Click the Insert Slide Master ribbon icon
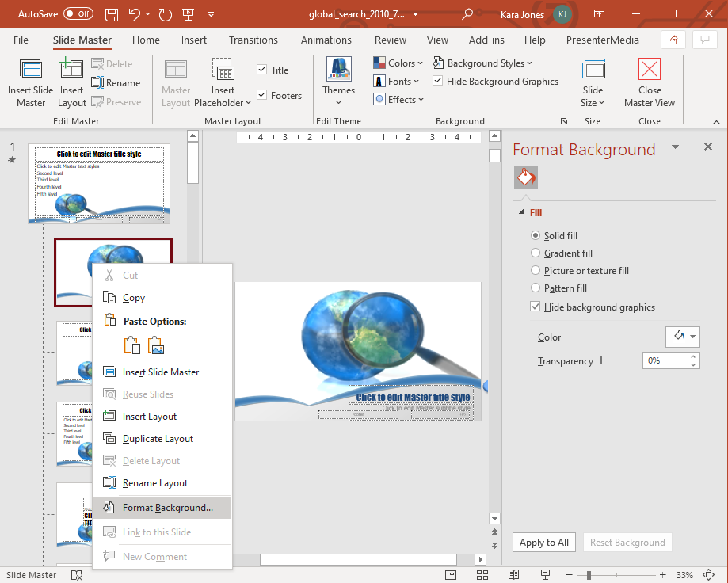 coord(31,70)
